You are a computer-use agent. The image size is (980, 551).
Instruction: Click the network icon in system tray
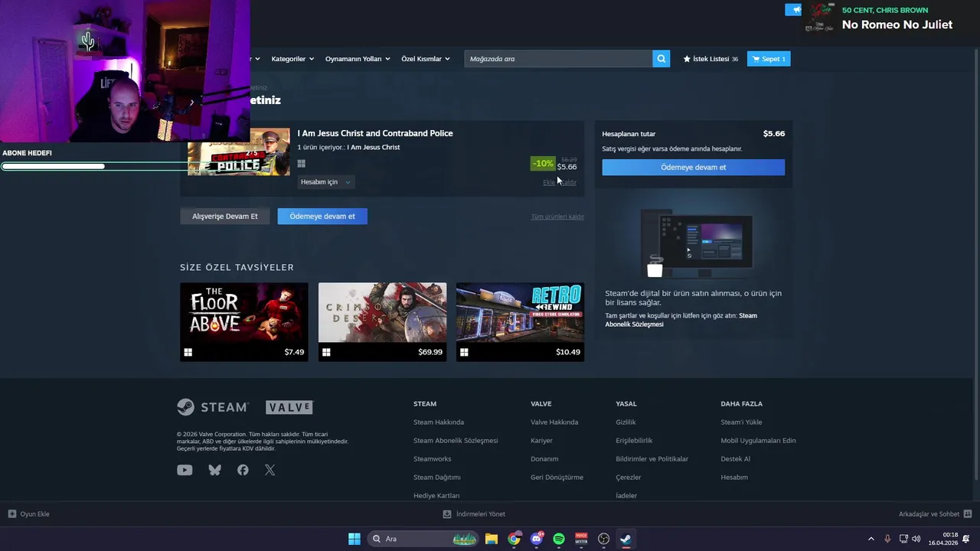(x=903, y=539)
